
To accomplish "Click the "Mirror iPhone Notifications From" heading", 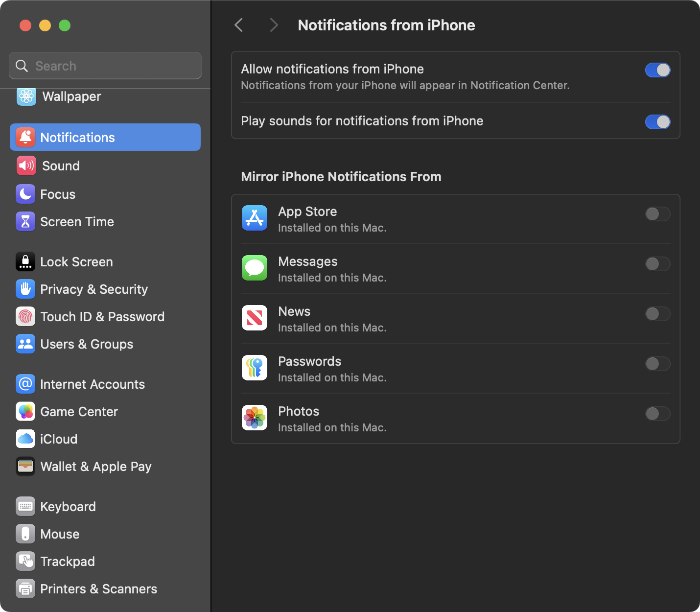I will click(341, 177).
